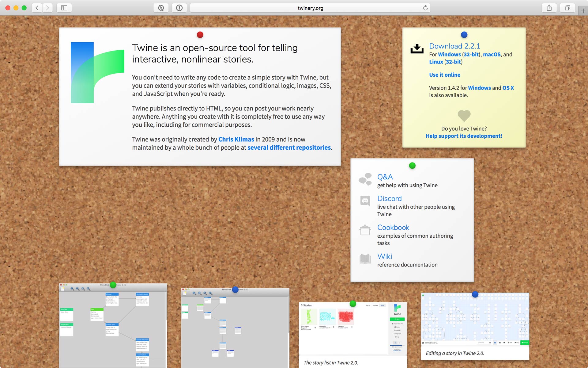This screenshot has height=368, width=588.
Task: Open the Share button in Safari
Action: 549,8
